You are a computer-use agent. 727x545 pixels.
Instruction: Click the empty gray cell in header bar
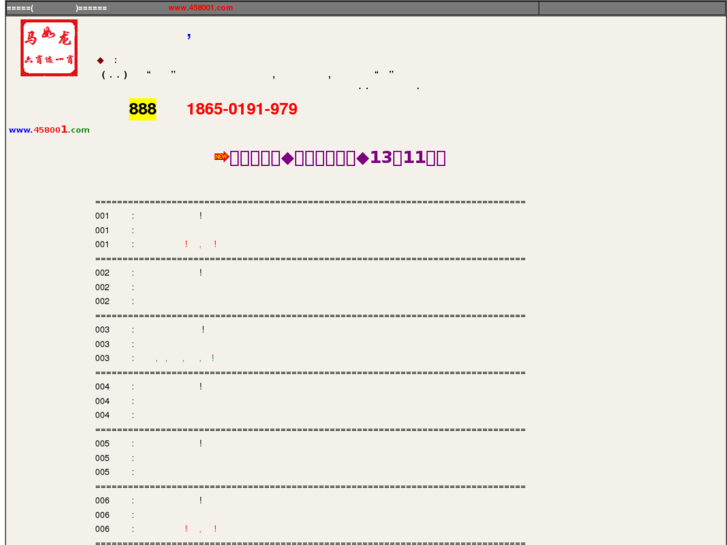coord(632,8)
